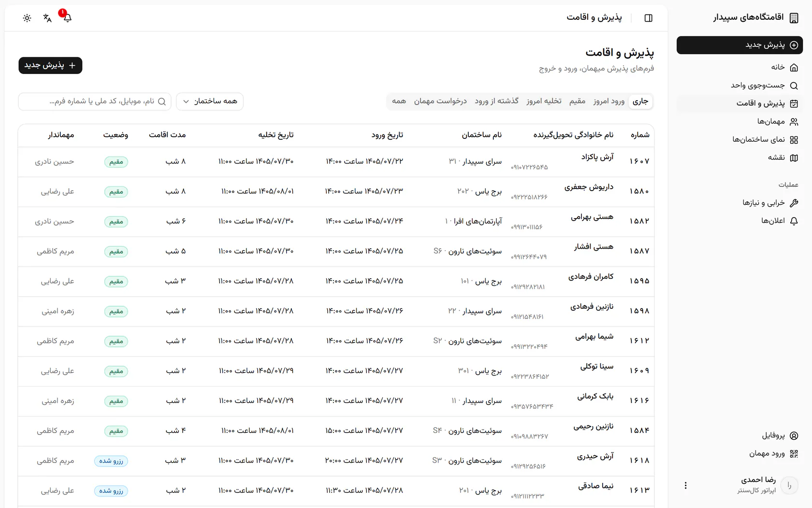Focus the name, mobile, national ID search field
The image size is (812, 508).
click(x=95, y=102)
